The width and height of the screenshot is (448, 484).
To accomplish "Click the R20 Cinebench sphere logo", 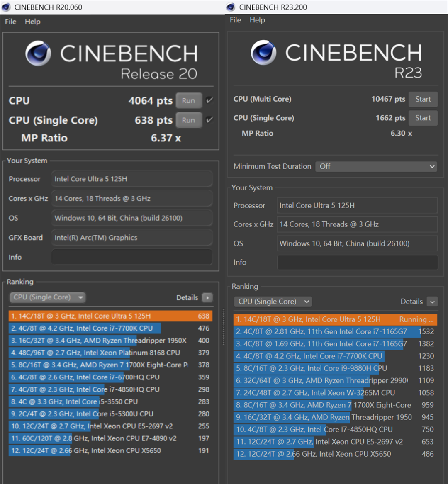I will [38, 54].
